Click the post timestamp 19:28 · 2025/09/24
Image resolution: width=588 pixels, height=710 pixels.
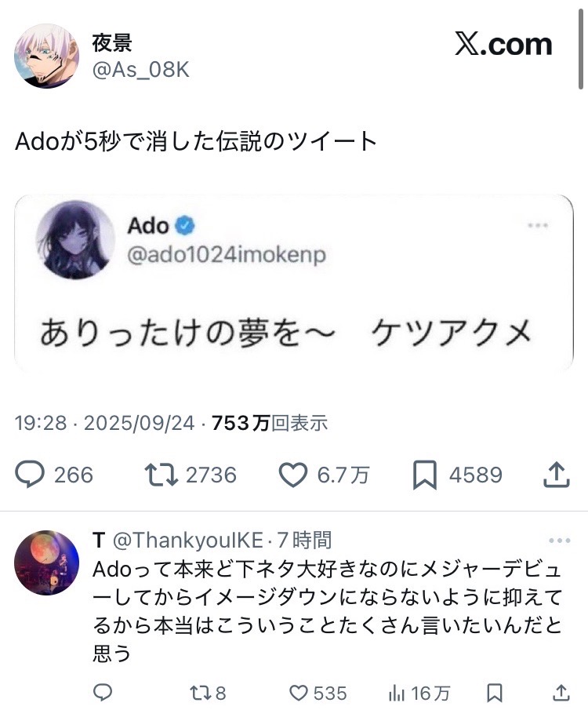point(106,424)
